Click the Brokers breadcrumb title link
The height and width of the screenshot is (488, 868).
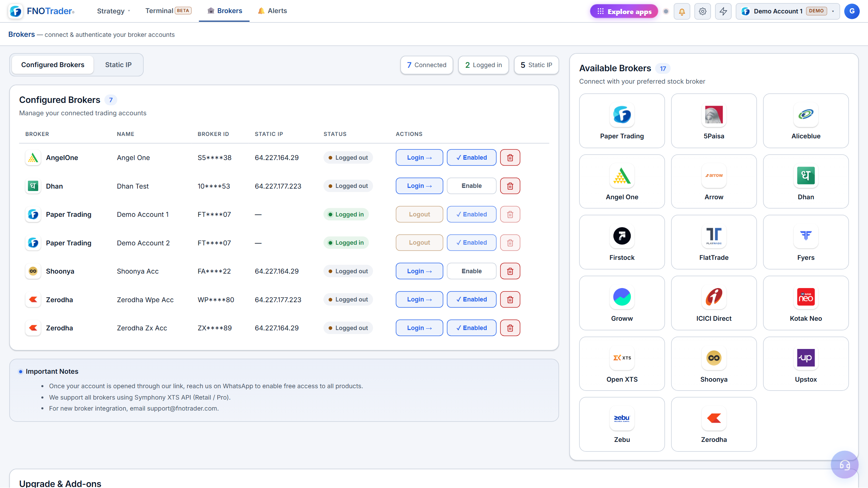21,34
